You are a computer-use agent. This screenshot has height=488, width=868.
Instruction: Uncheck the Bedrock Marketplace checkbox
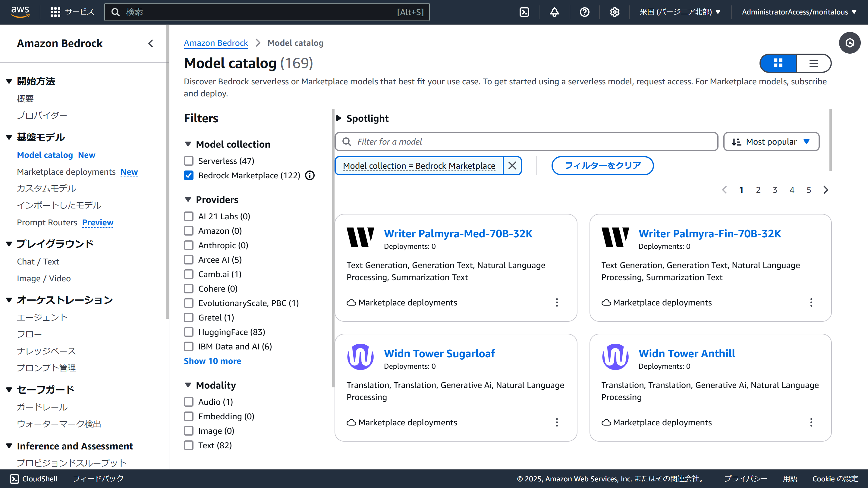tap(189, 175)
